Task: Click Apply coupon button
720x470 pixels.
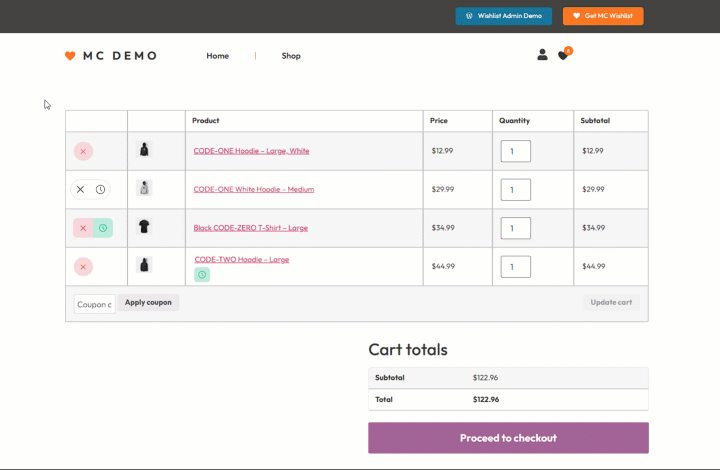Action: click(148, 302)
